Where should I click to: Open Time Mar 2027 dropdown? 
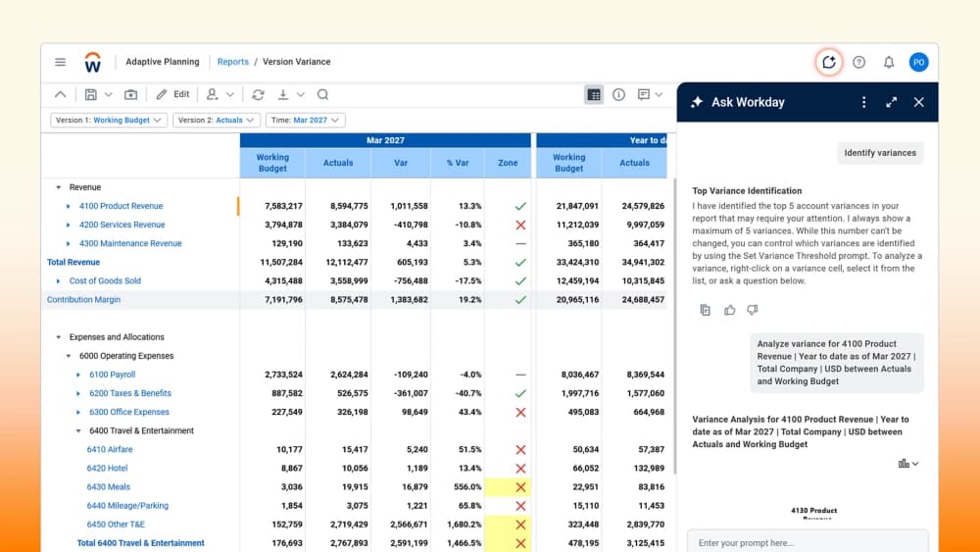pos(305,120)
